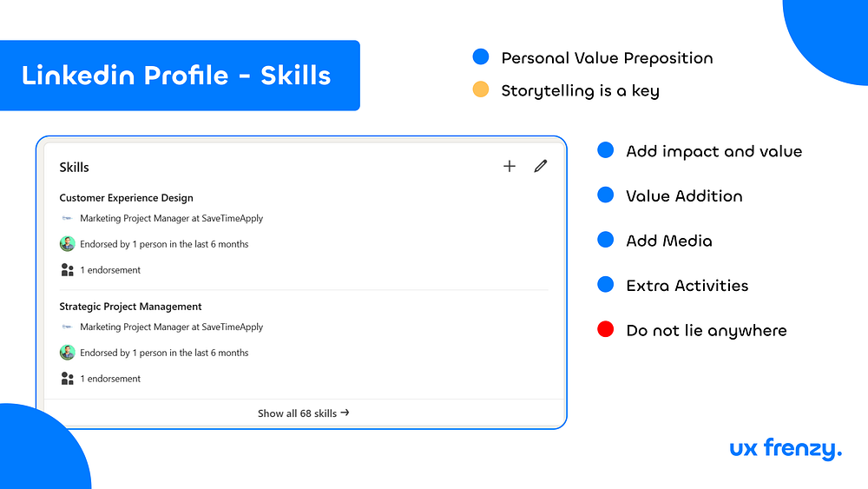The image size is (868, 489).
Task: Select blue bullet next to Personal Value Preposition
Action: point(481,56)
